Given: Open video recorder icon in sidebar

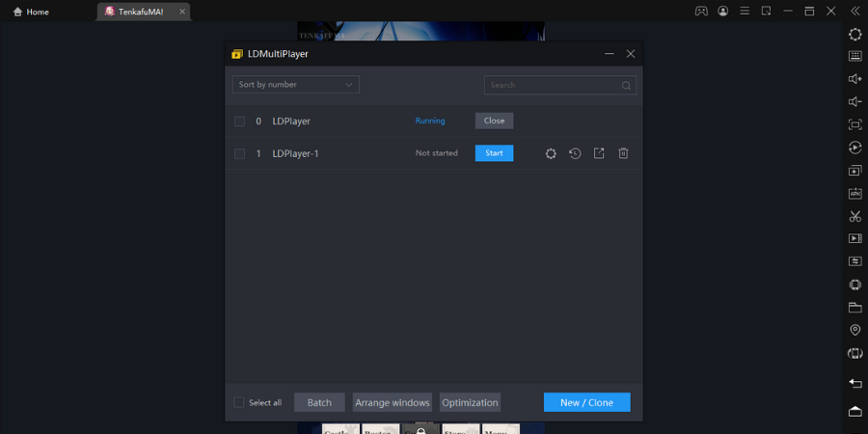Looking at the screenshot, I should [x=854, y=238].
